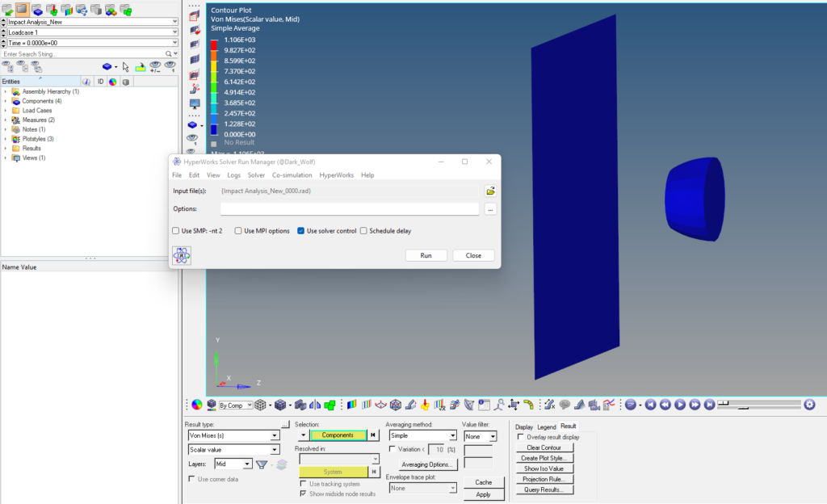827x504 pixels.
Task: Click the search magnifier icon in the browser
Action: click(x=168, y=54)
